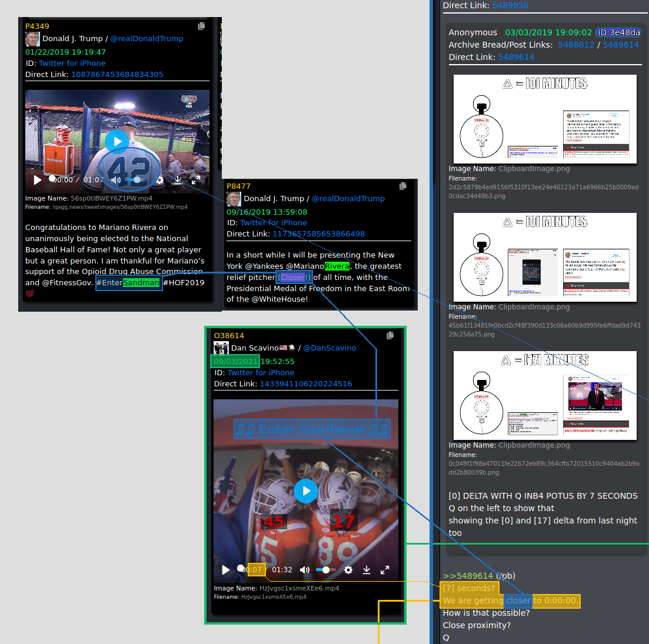Follow the >>5489614 reply reference

468,576
